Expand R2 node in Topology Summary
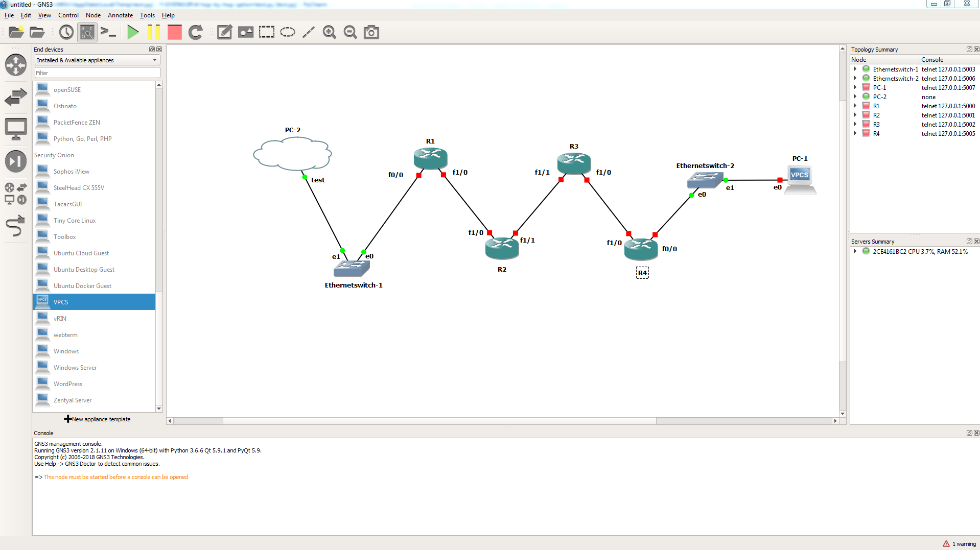This screenshot has width=980, height=550. pyautogui.click(x=855, y=115)
